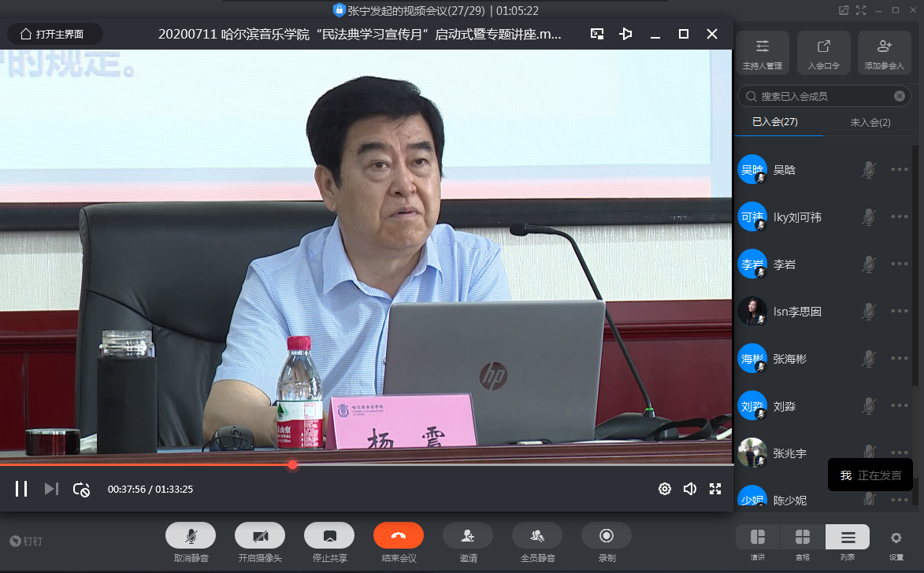Toggle 取消静音 microphone button
The width and height of the screenshot is (924, 573).
pyautogui.click(x=191, y=535)
